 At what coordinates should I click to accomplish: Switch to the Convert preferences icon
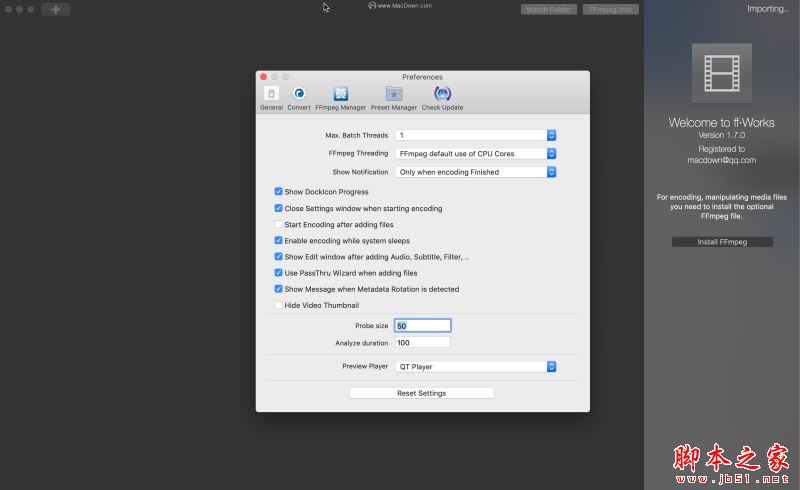(x=299, y=98)
